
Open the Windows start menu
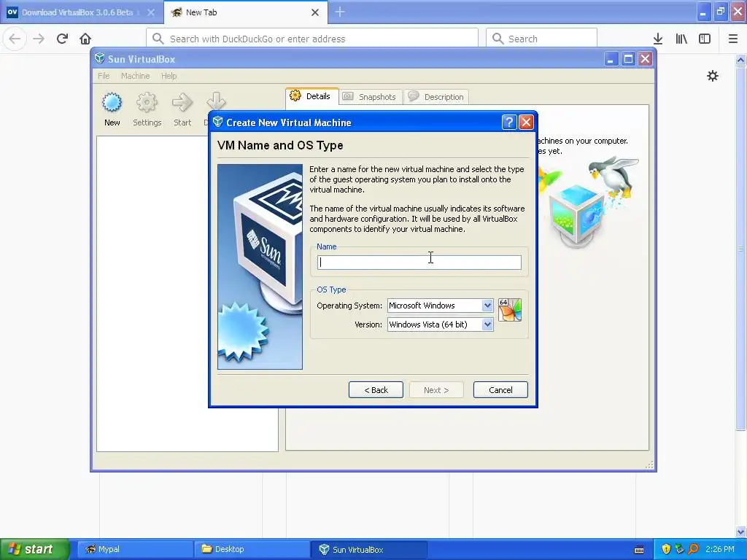(x=34, y=549)
